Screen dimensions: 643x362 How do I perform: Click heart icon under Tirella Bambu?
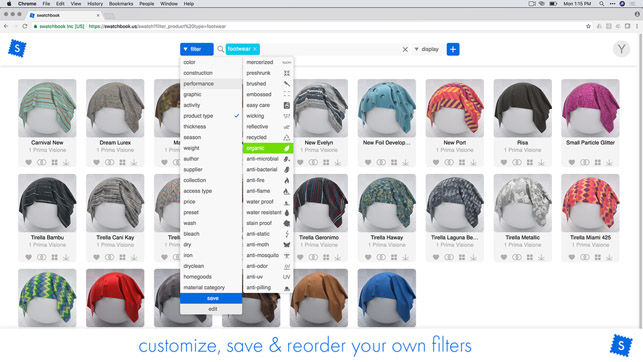(x=28, y=257)
